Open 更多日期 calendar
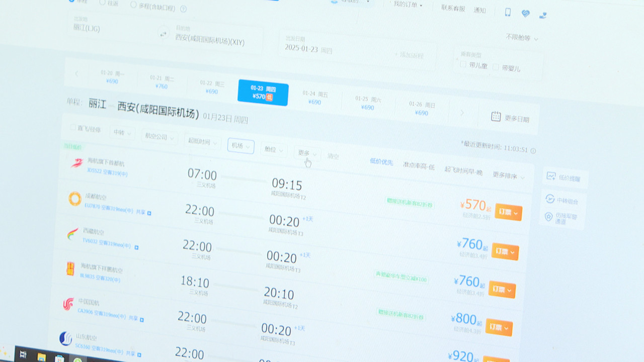The height and width of the screenshot is (362, 644). pos(510,118)
